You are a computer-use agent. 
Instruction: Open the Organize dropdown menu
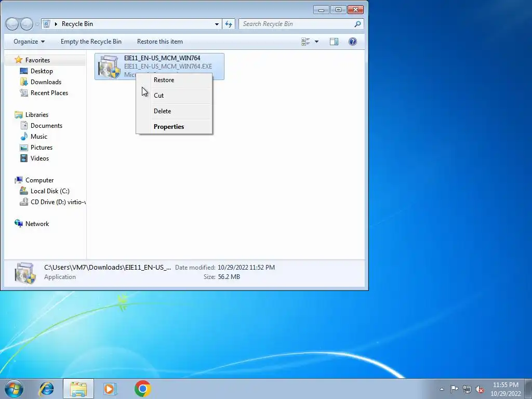pyautogui.click(x=29, y=42)
